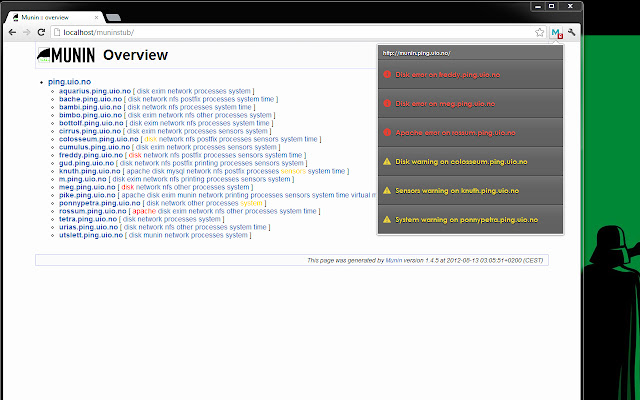The width and height of the screenshot is (640, 400).
Task: Open m.ping.uio.no host link
Action: [x=82, y=179]
